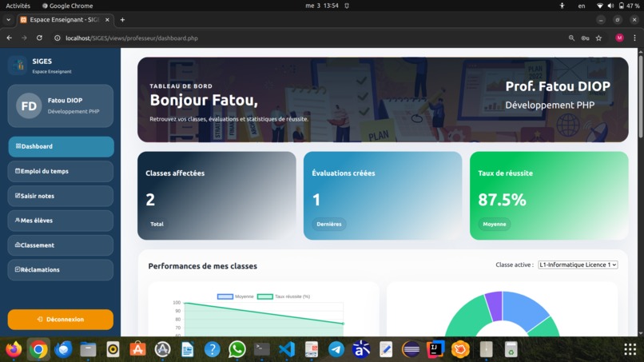
Task: Open Telegram from the dock
Action: pyautogui.click(x=336, y=350)
